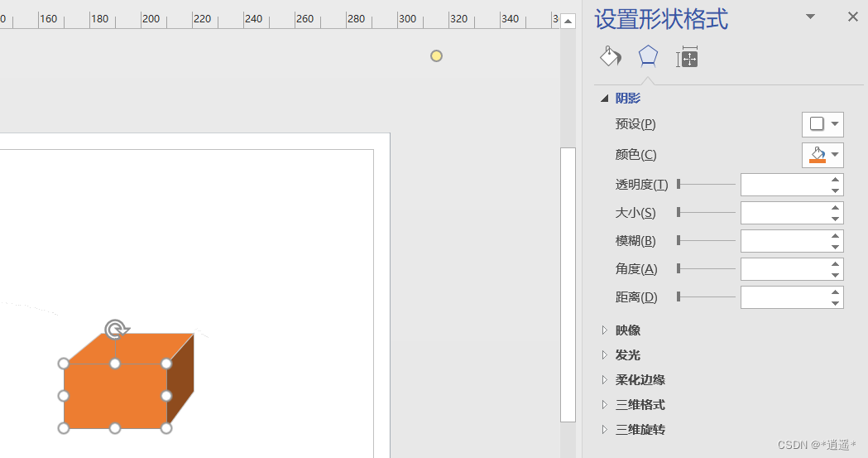Click the cube's right-middle sizing handle
This screenshot has width=868, height=458.
[x=166, y=396]
